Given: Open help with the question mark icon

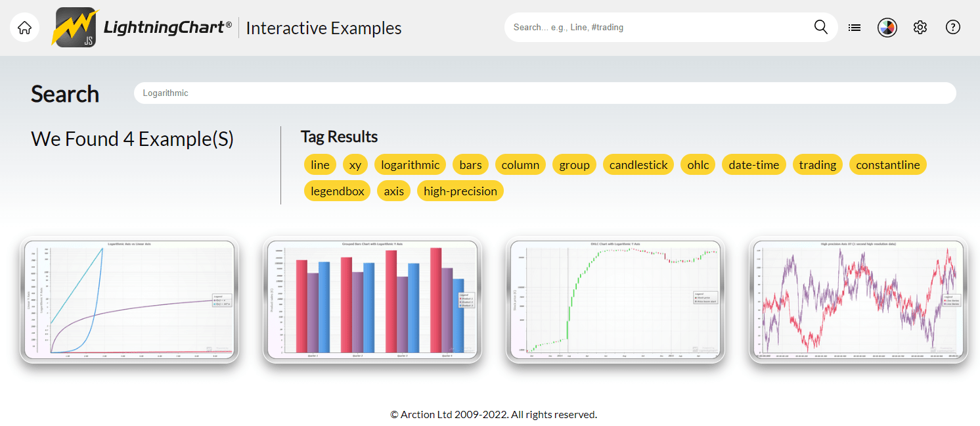Looking at the screenshot, I should click(952, 27).
